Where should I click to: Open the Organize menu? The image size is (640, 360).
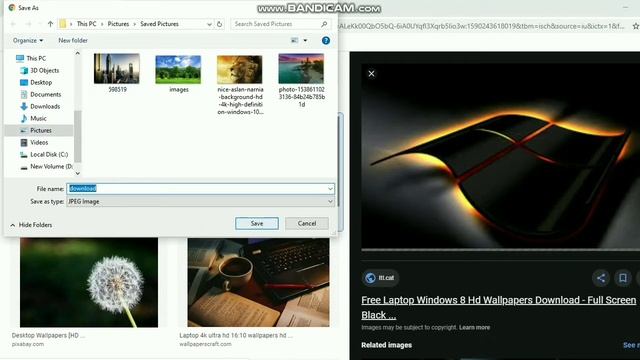28,40
